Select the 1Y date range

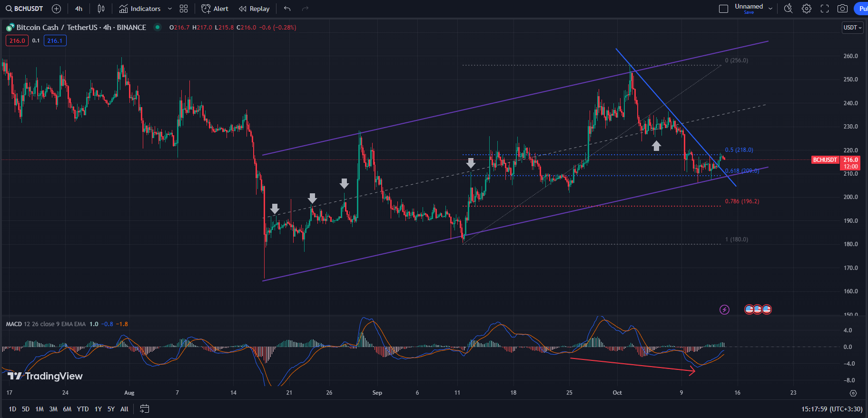(98, 409)
